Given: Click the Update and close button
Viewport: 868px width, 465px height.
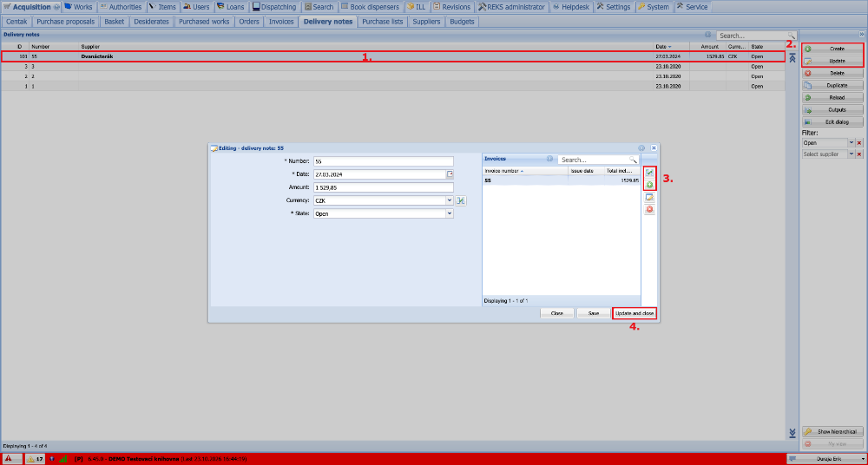Looking at the screenshot, I should 635,313.
